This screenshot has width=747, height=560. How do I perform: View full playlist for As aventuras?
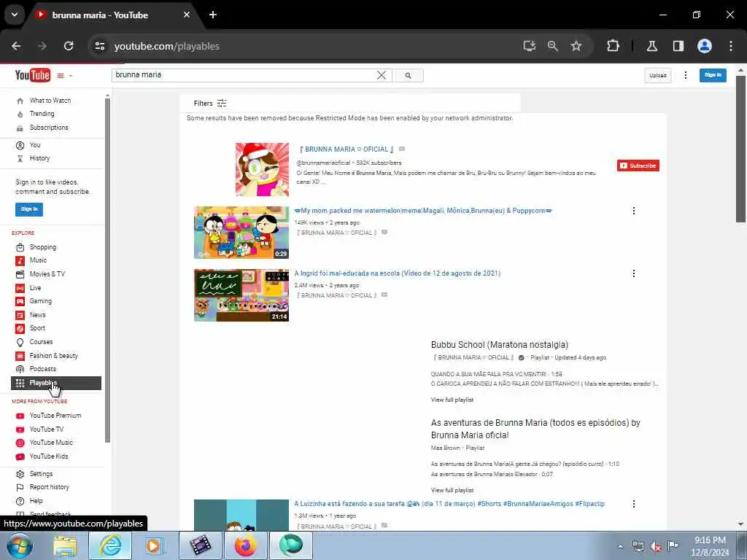pos(452,491)
